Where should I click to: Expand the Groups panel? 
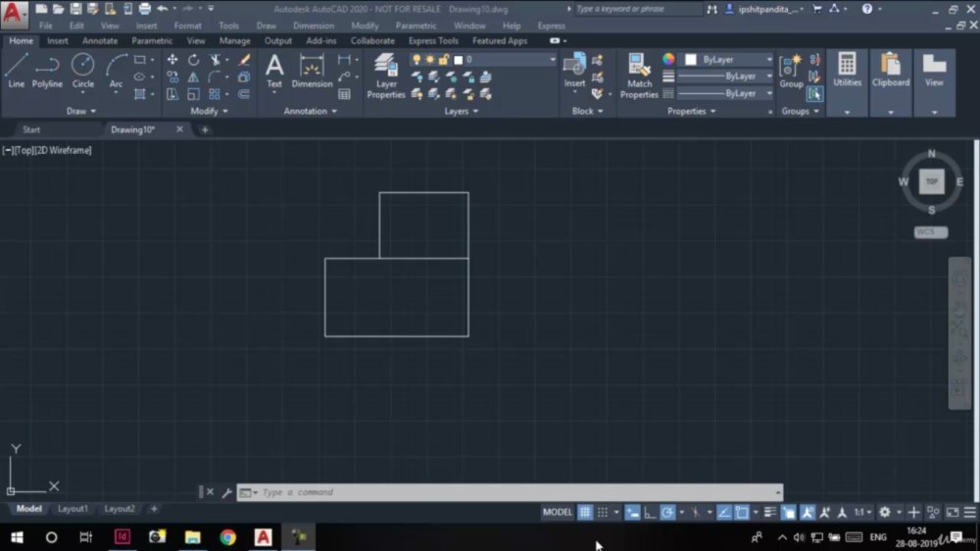click(x=800, y=111)
